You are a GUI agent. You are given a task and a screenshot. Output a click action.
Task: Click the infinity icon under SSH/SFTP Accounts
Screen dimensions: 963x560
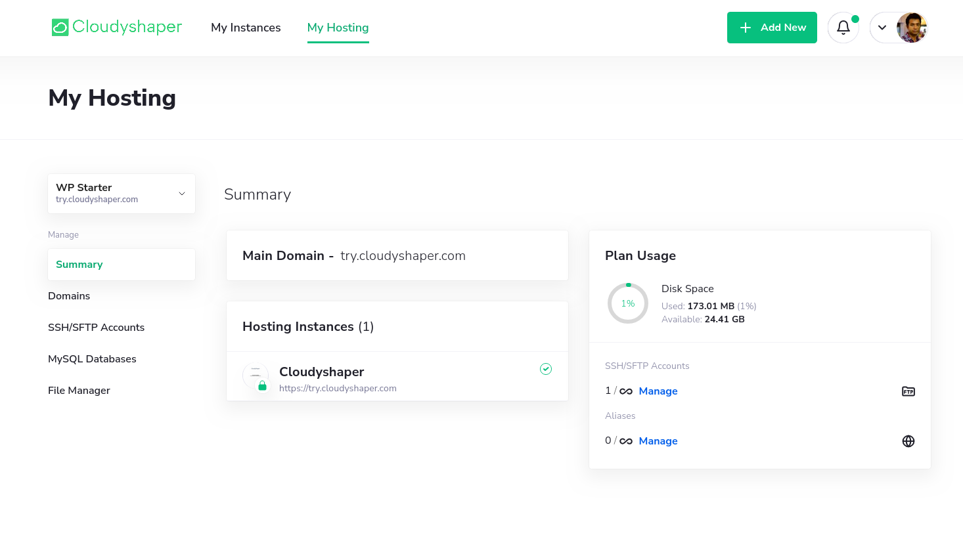coord(626,391)
